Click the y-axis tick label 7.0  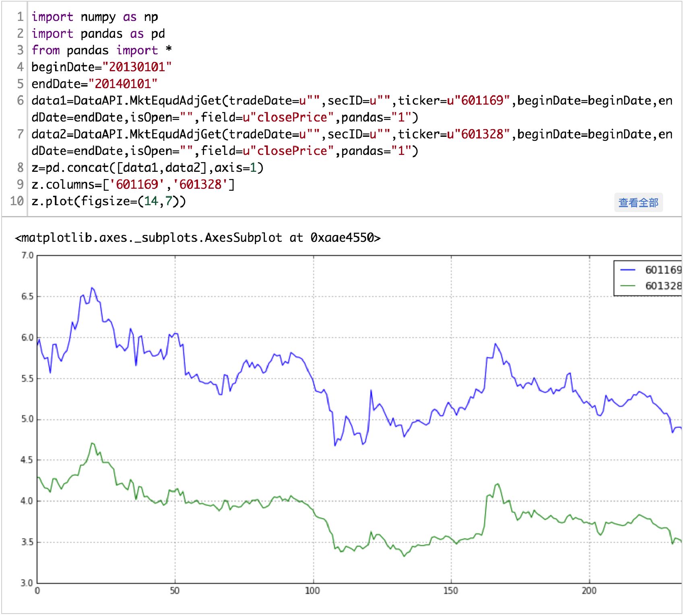click(x=27, y=256)
